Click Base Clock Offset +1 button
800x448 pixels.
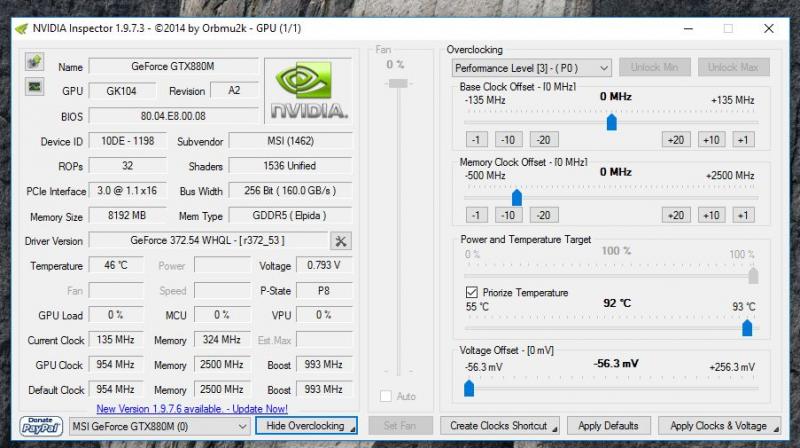743,140
